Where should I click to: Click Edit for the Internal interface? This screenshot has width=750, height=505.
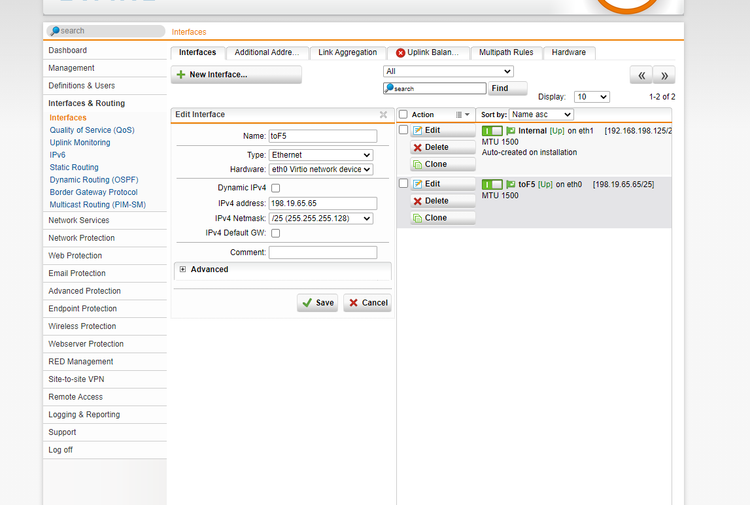(x=442, y=130)
